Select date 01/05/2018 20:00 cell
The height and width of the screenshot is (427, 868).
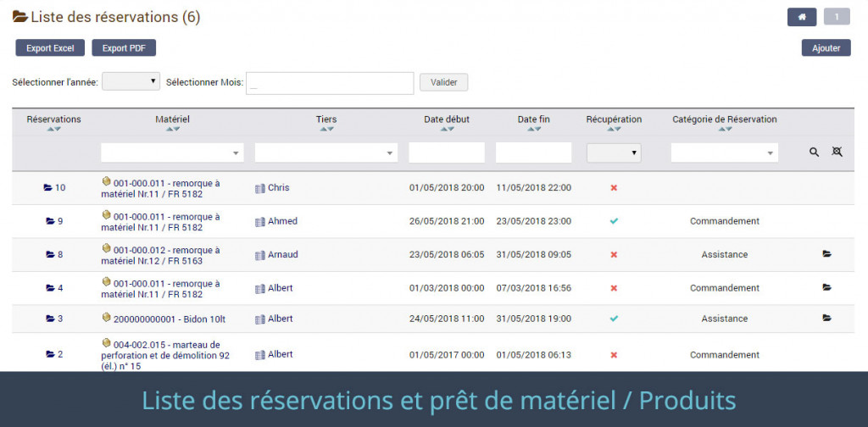coord(447,188)
